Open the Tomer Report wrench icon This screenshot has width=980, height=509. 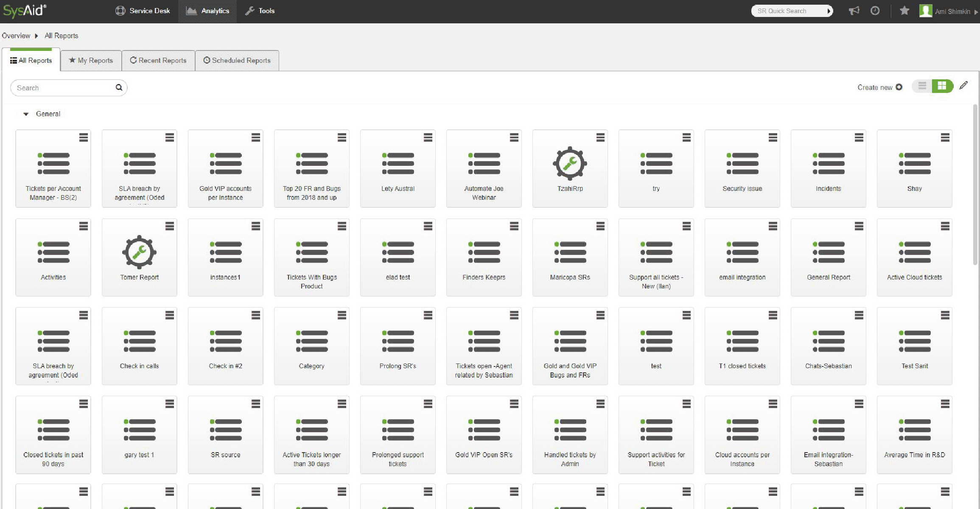pos(139,252)
